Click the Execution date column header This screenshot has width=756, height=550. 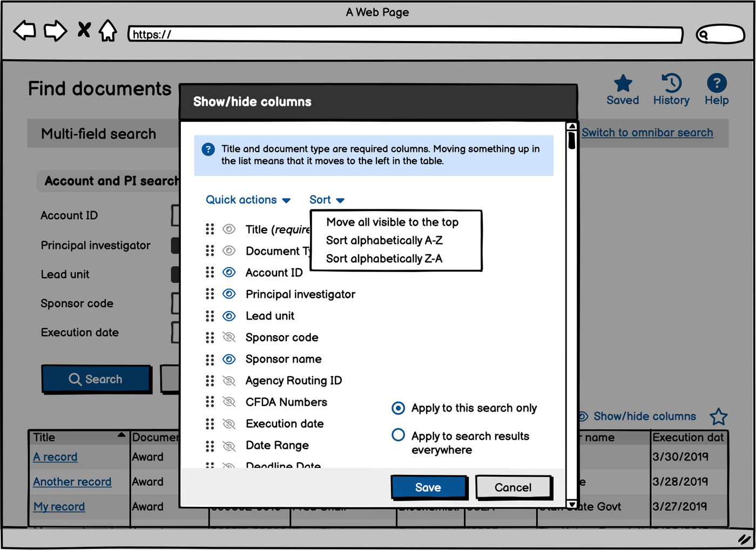[689, 437]
